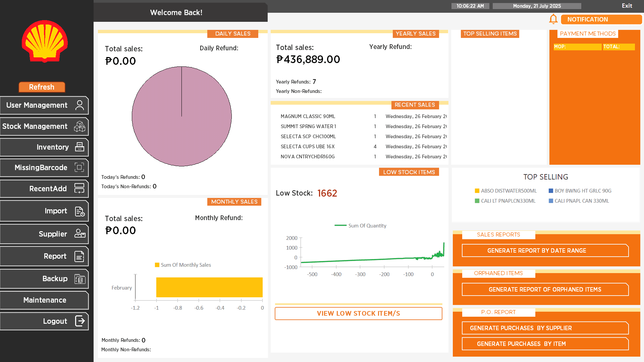Screen dimensions: 644x362
Task: Click the Supplier person icon
Action: pyautogui.click(x=80, y=234)
